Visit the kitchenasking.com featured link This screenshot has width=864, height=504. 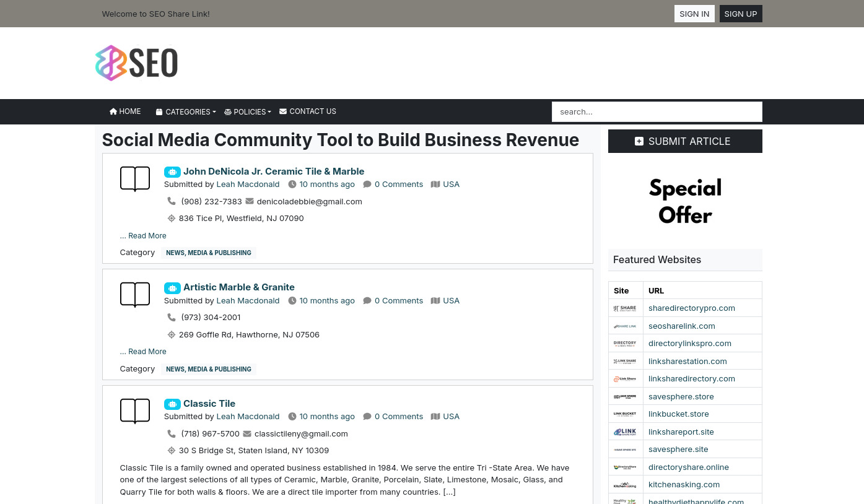point(684,485)
